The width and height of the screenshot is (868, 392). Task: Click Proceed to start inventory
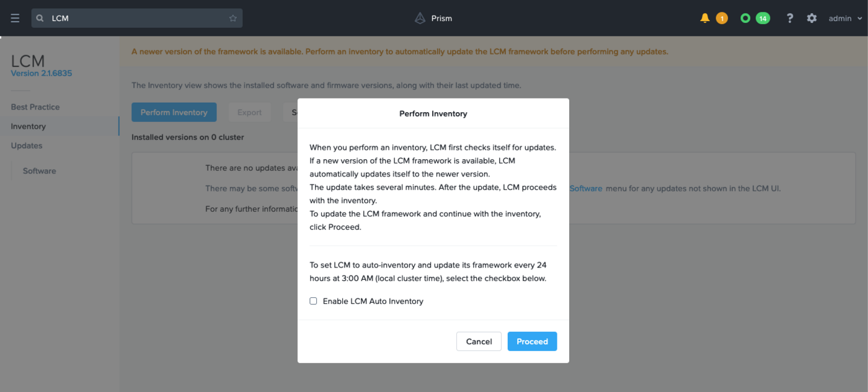coord(532,341)
